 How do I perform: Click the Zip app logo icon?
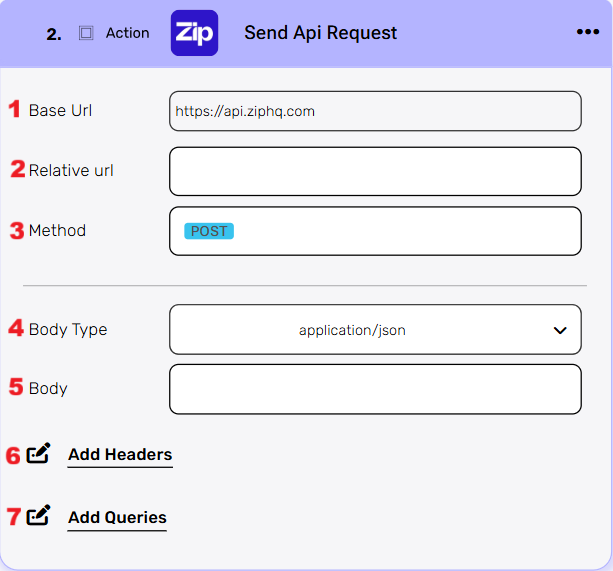(x=194, y=33)
